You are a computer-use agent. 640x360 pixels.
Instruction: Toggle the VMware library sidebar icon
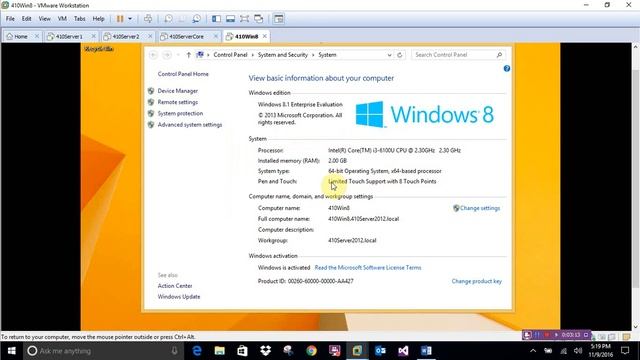tap(216, 19)
